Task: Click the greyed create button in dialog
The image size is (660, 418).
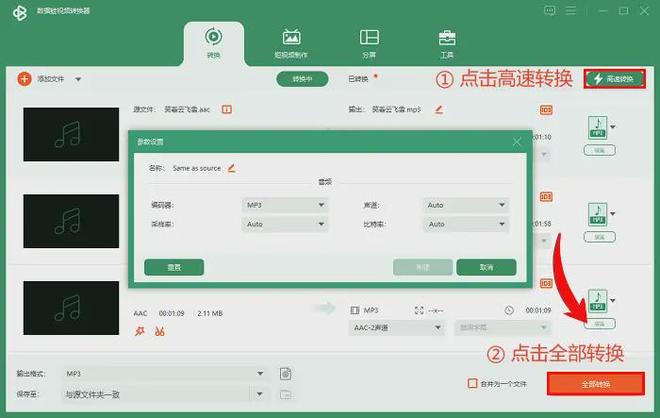Action: (423, 267)
